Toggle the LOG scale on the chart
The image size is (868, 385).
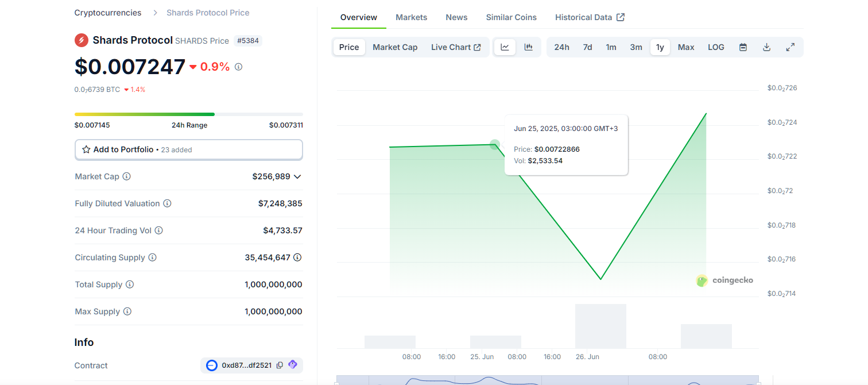point(716,47)
